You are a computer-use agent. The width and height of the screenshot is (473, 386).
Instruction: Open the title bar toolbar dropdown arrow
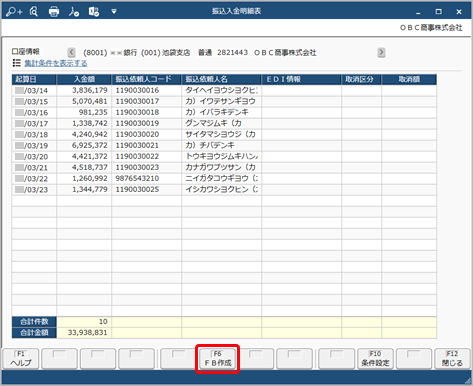point(114,12)
